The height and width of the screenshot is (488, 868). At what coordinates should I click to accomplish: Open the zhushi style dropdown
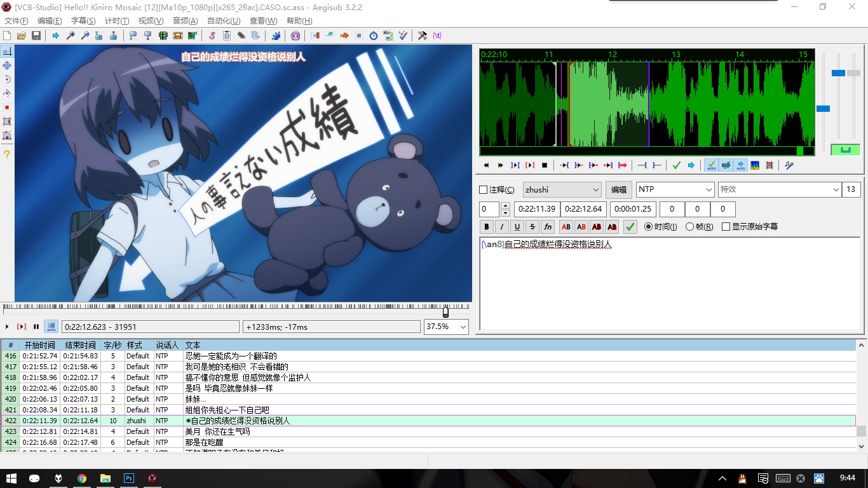point(562,190)
